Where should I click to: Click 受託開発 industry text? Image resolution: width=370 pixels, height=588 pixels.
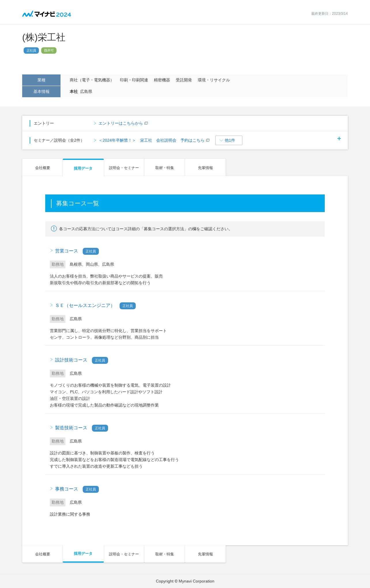pos(184,80)
